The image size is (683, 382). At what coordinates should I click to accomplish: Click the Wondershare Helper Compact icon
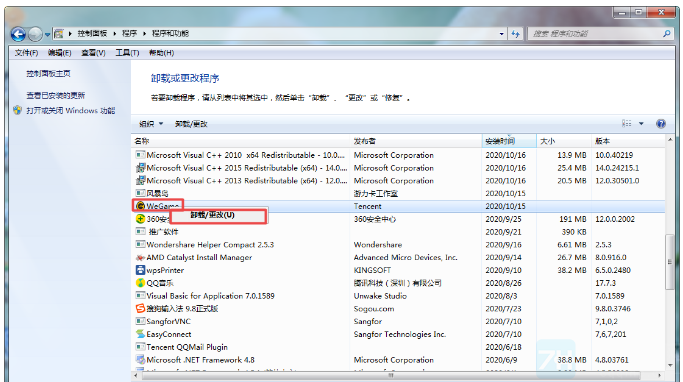(x=140, y=244)
